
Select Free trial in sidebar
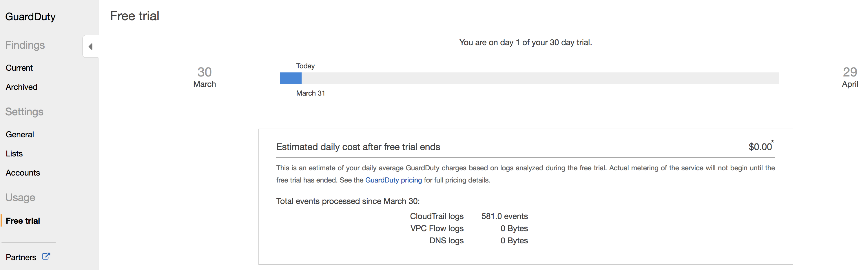coord(23,221)
